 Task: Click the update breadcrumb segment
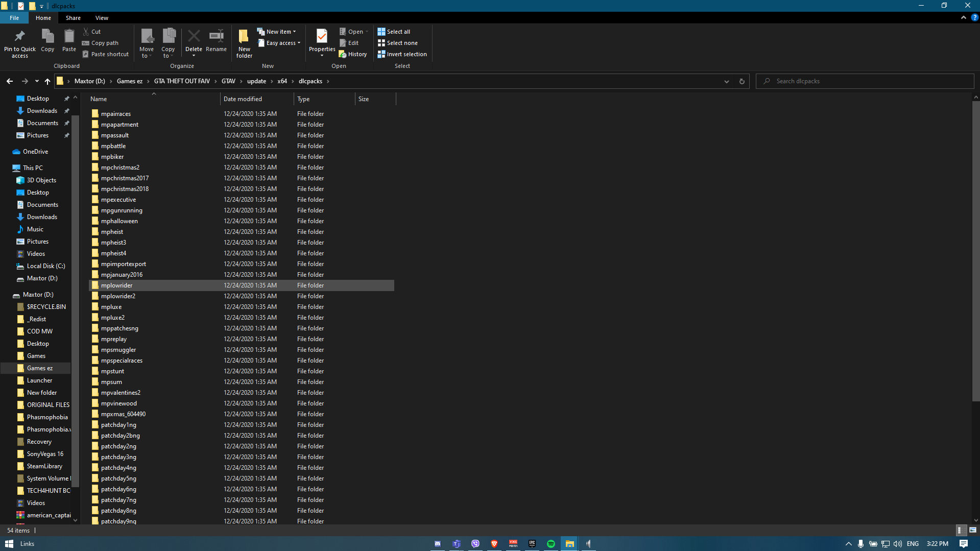pos(256,81)
